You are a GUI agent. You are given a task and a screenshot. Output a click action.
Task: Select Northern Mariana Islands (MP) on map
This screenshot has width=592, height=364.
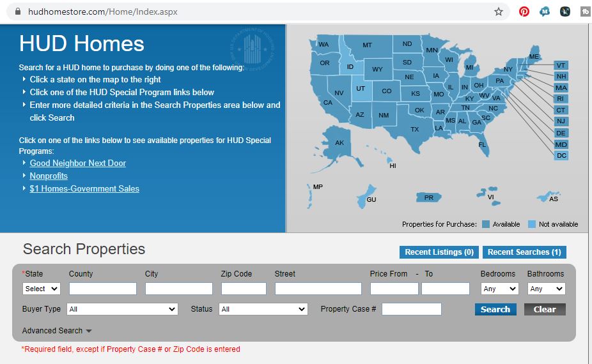(310, 195)
